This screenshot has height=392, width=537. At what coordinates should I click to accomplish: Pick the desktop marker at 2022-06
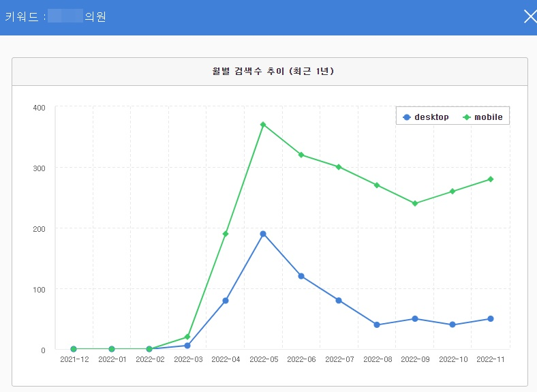301,276
